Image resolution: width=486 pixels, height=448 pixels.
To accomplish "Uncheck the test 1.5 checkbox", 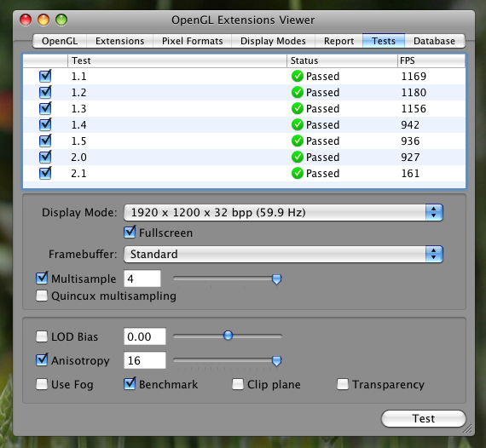I will (x=45, y=141).
